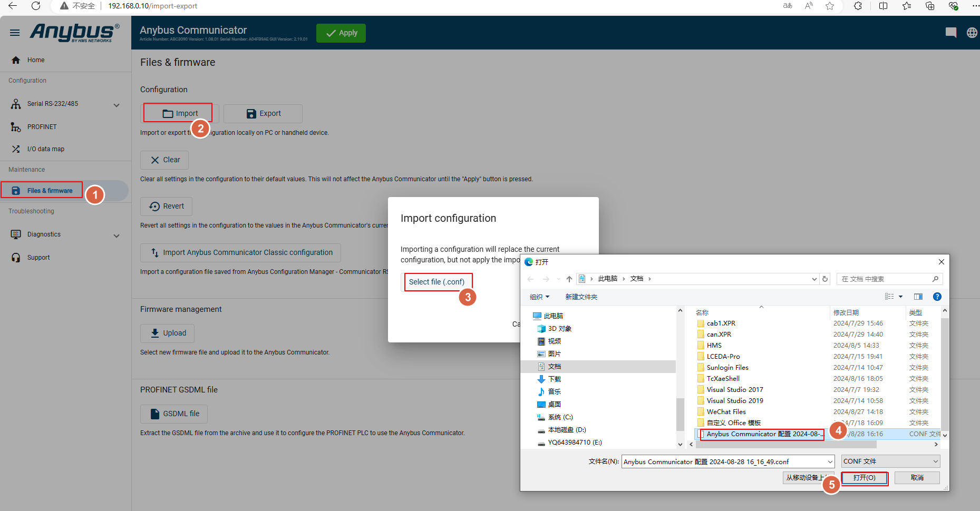Open browser favorites list icon
Viewport: 980px width, 511px height.
coord(907,6)
